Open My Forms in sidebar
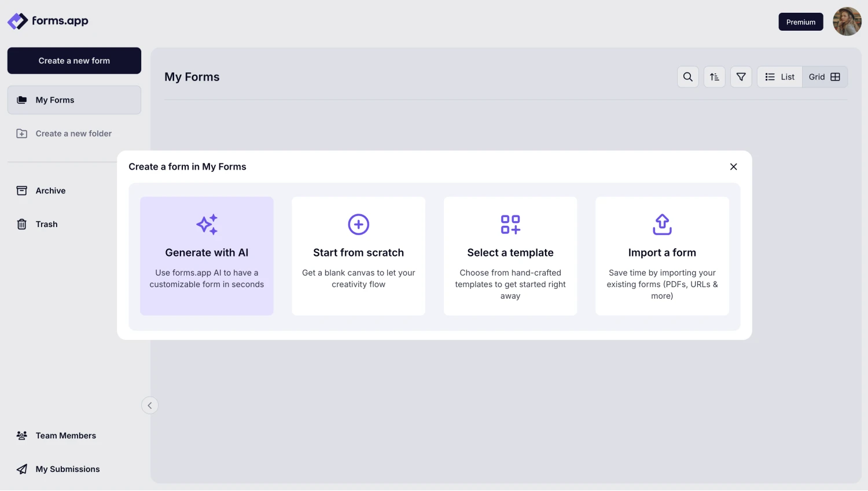 click(74, 100)
